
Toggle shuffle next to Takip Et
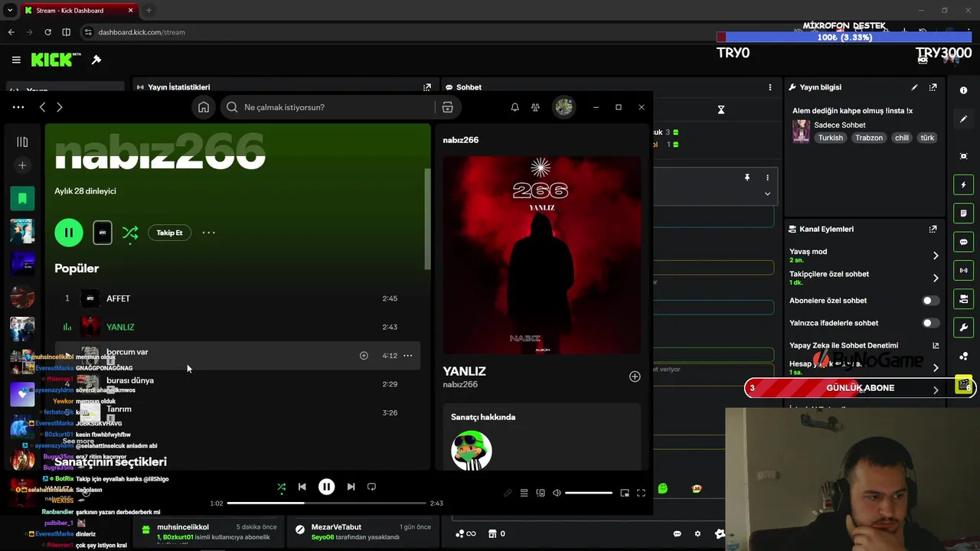pos(130,233)
